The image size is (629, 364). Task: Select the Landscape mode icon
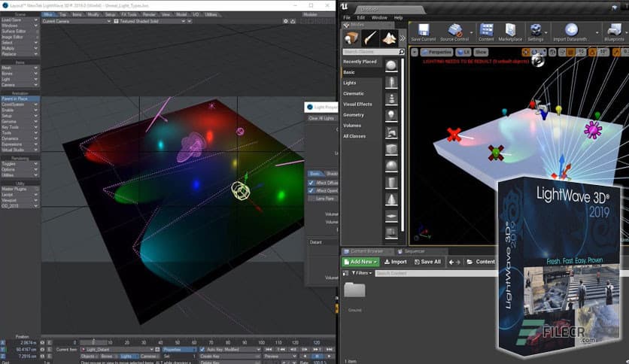[x=389, y=38]
